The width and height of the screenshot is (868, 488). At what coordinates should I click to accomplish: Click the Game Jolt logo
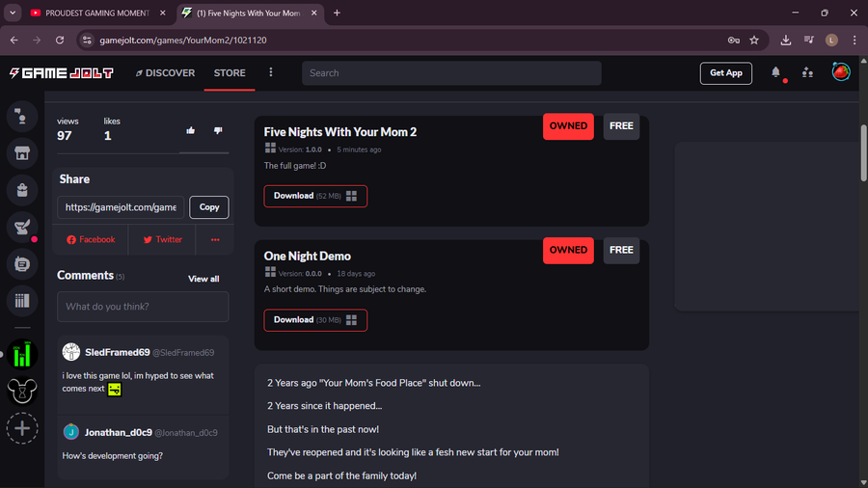point(62,73)
